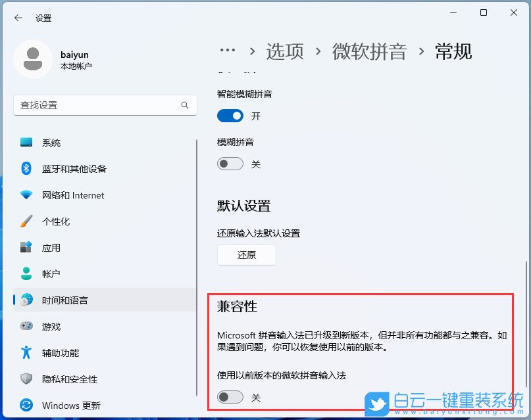Viewport: 531px width, 420px height.
Task: Go back with the arrow at top left
Action: coord(18,18)
